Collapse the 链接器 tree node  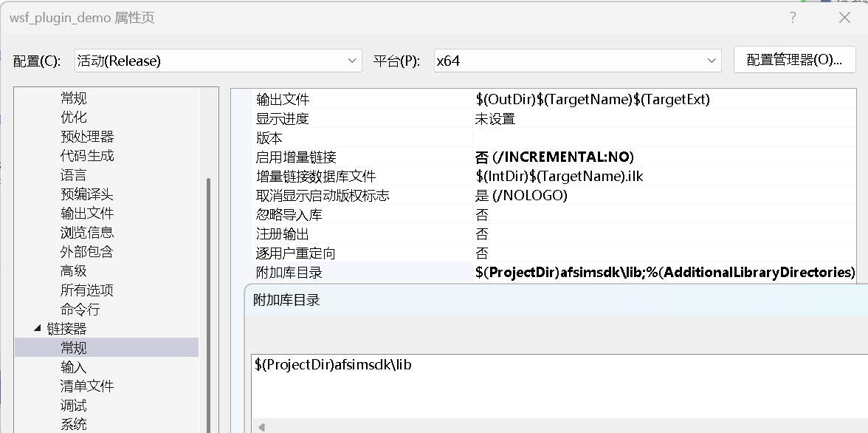coord(37,328)
